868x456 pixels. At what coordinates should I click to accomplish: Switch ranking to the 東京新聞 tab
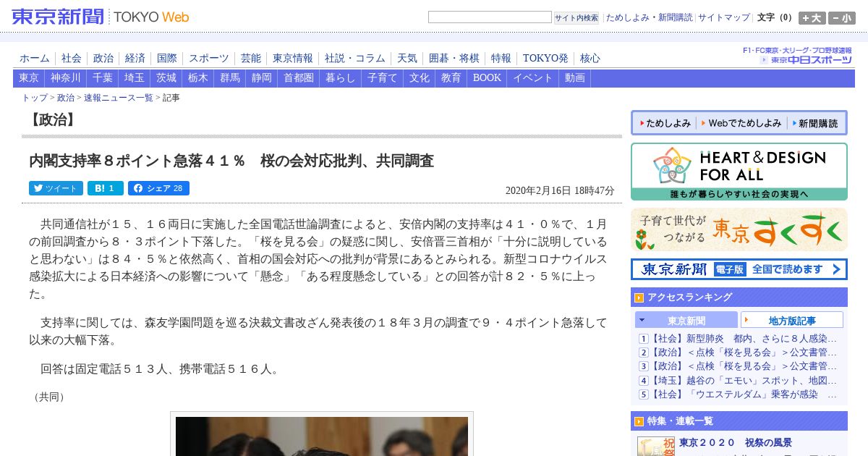click(686, 320)
